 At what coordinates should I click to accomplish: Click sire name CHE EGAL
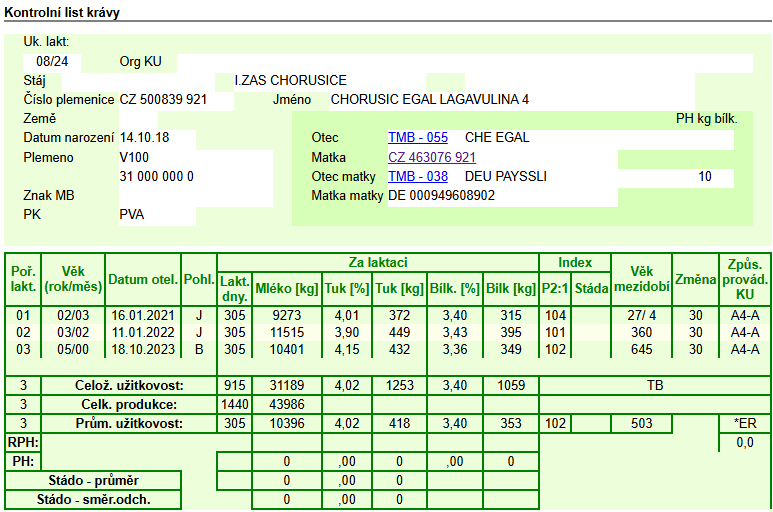tap(497, 137)
